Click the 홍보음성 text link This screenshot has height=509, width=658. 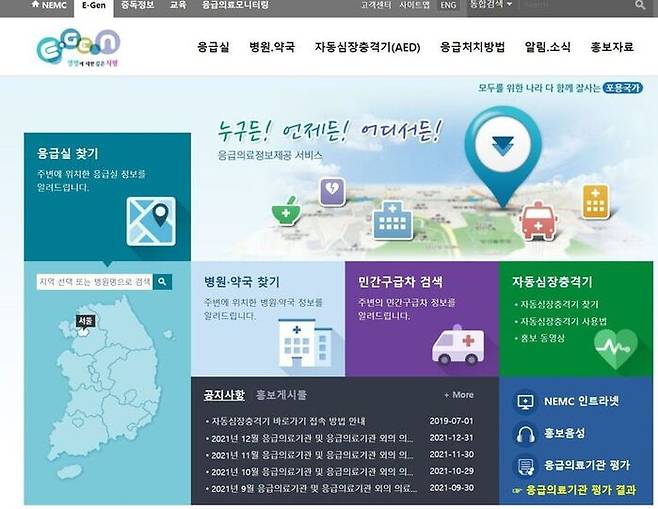pos(564,433)
